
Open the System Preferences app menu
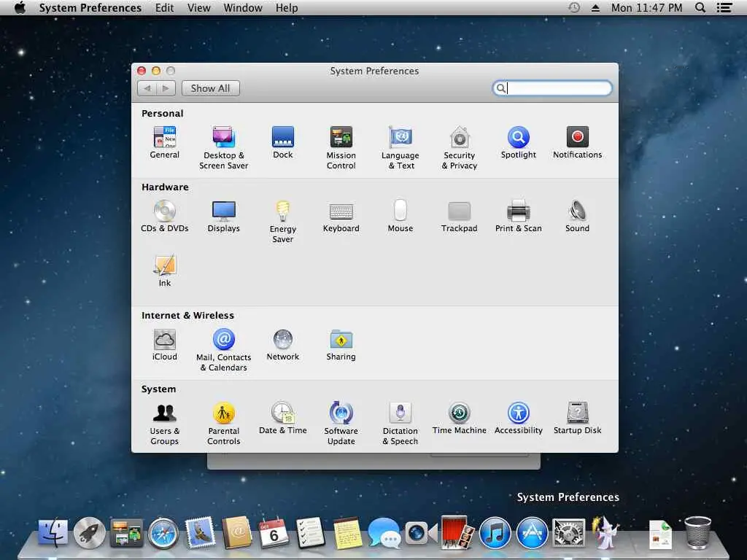90,7
